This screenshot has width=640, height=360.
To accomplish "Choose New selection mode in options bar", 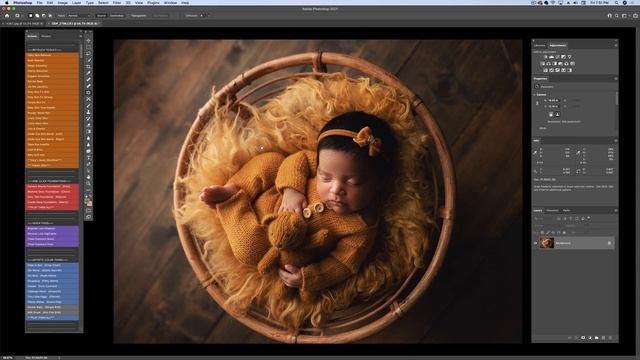I will coord(30,16).
